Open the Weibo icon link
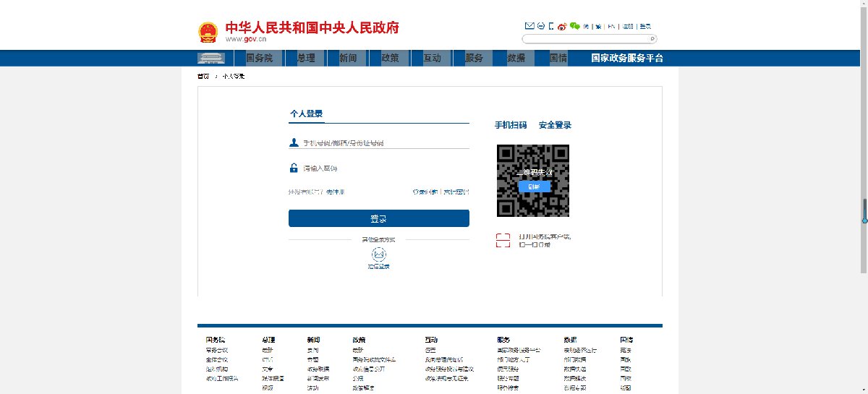The width and height of the screenshot is (868, 394). click(563, 26)
